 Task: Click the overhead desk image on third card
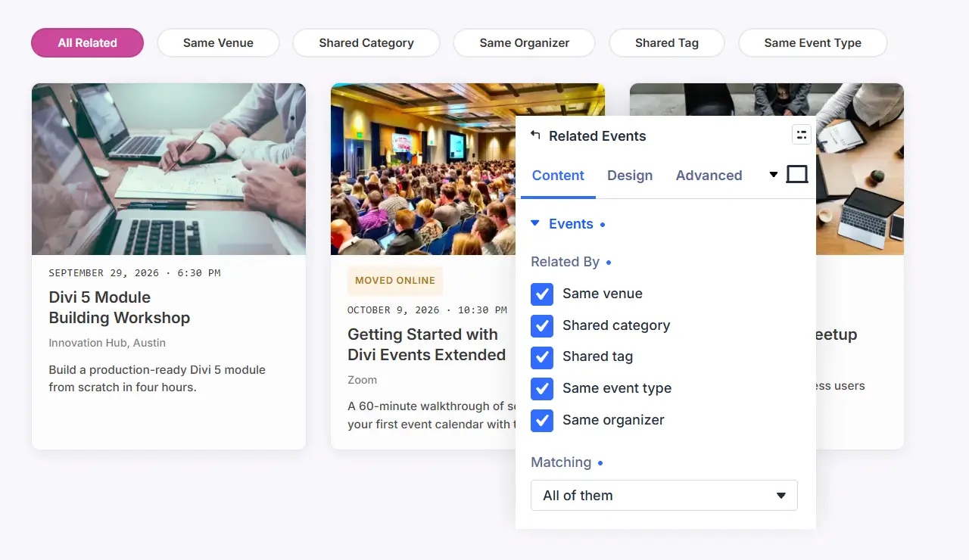860,169
